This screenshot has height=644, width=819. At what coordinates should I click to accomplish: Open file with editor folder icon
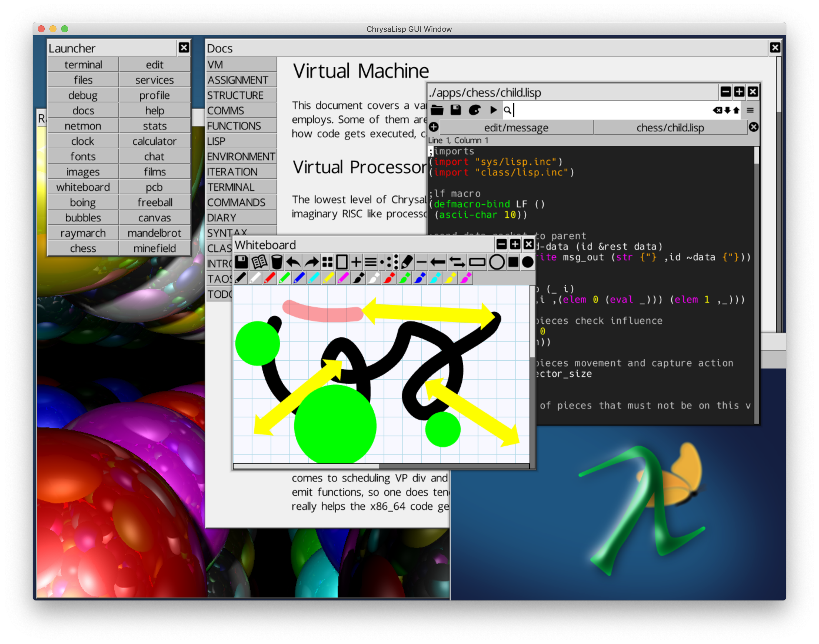click(437, 110)
